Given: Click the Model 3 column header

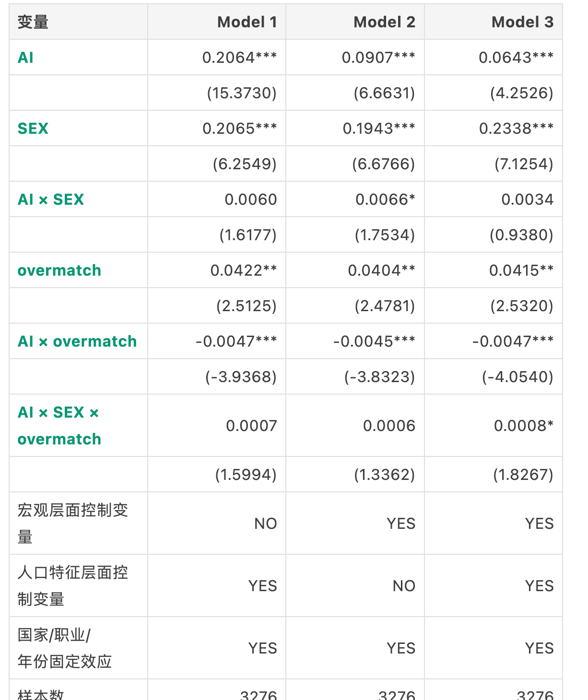Looking at the screenshot, I should [x=522, y=22].
